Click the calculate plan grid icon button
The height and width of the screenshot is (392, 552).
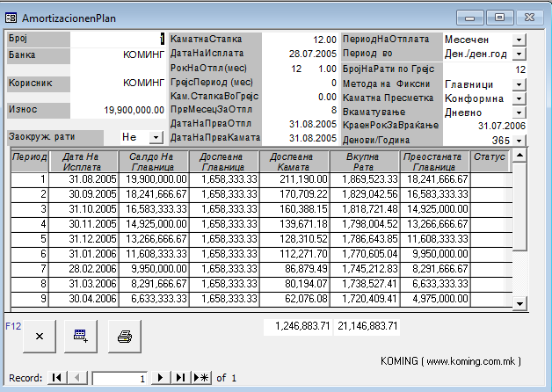[82, 336]
